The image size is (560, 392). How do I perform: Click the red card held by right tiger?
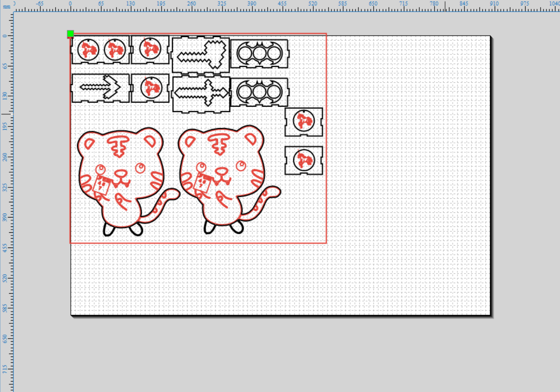coord(203,183)
